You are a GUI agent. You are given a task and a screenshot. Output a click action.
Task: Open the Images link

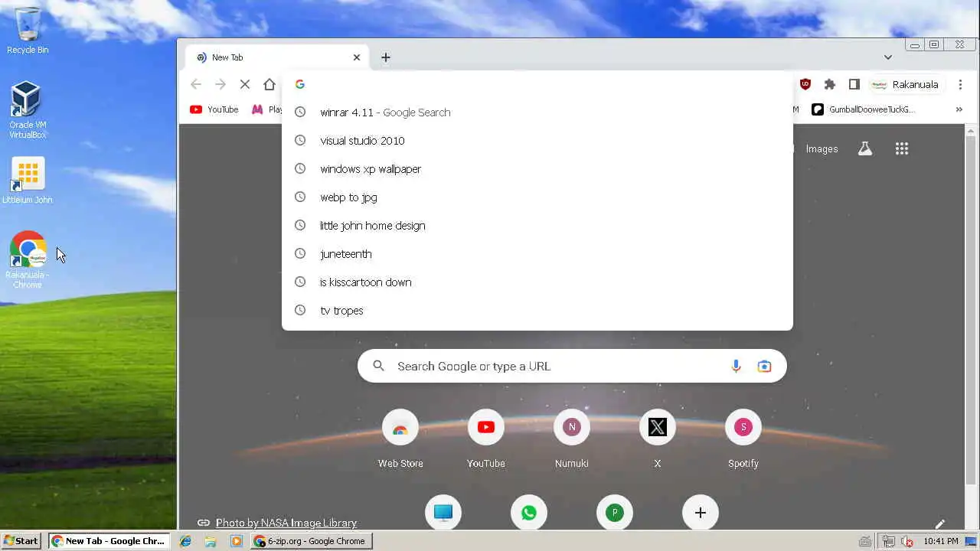click(x=822, y=149)
